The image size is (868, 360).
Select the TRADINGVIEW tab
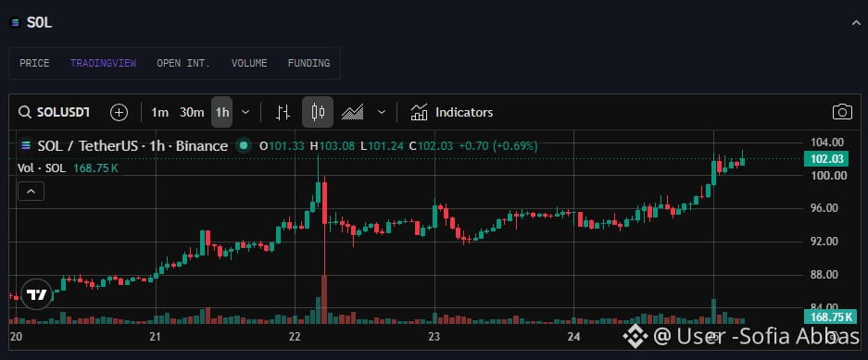[x=103, y=63]
